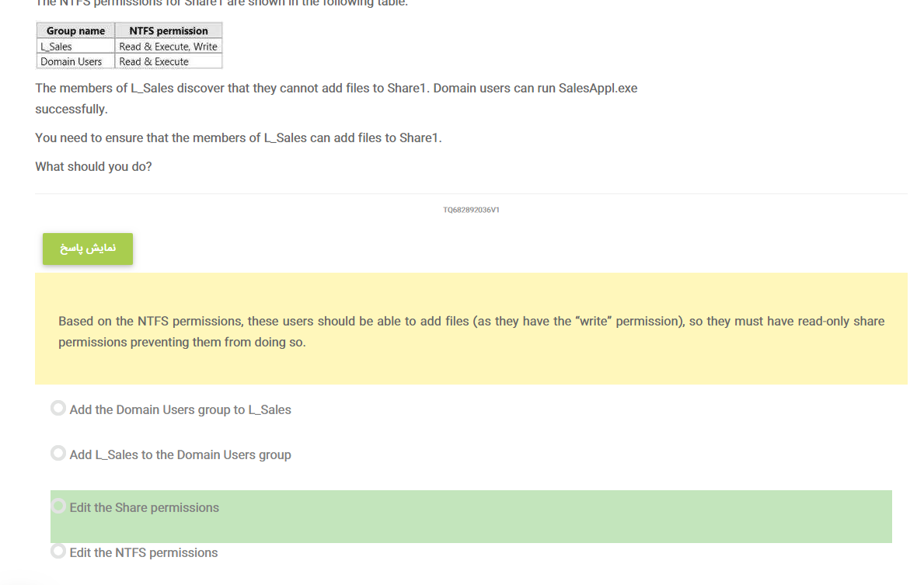Click the 'Read & Execute, Write' permission cell
924x585 pixels.
(x=169, y=46)
